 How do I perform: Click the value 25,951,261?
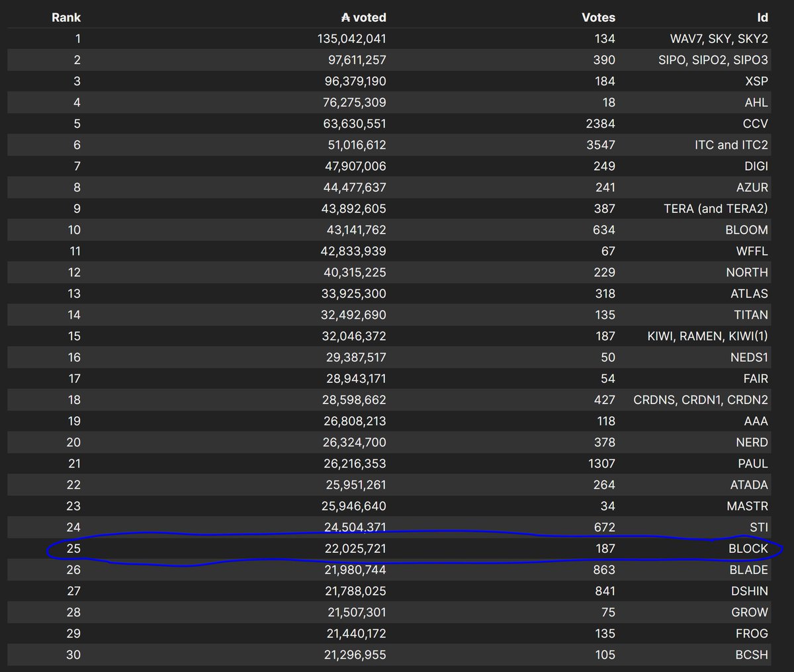pyautogui.click(x=356, y=483)
